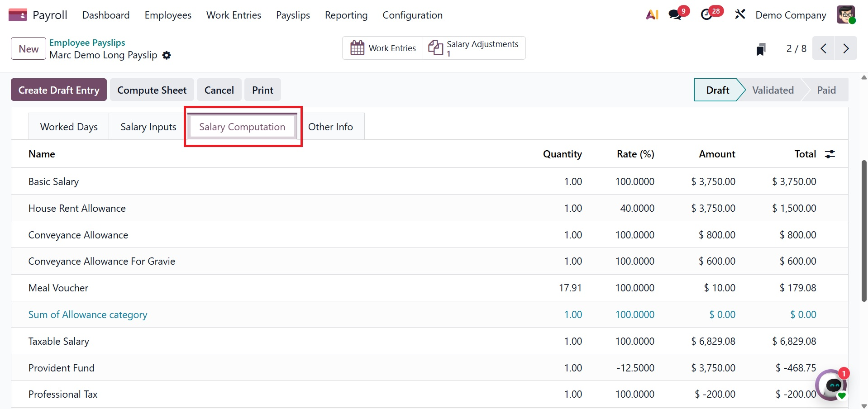Click the Rate (%) column header
This screenshot has width=868, height=409.
point(635,154)
